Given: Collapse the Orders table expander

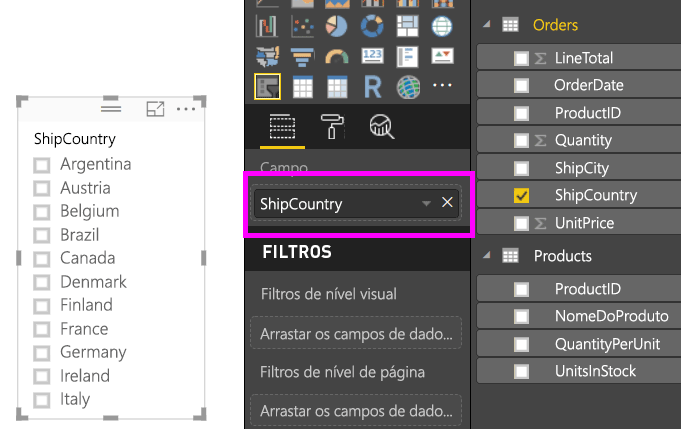Looking at the screenshot, I should tap(487, 24).
